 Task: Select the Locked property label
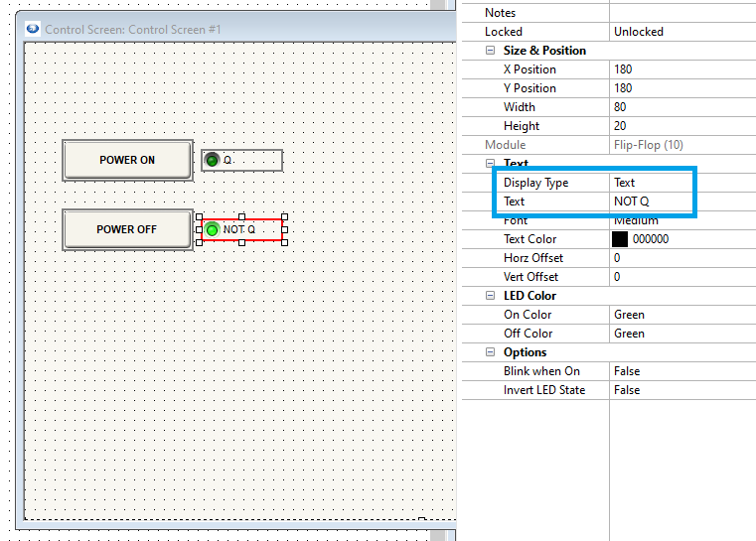(x=504, y=32)
